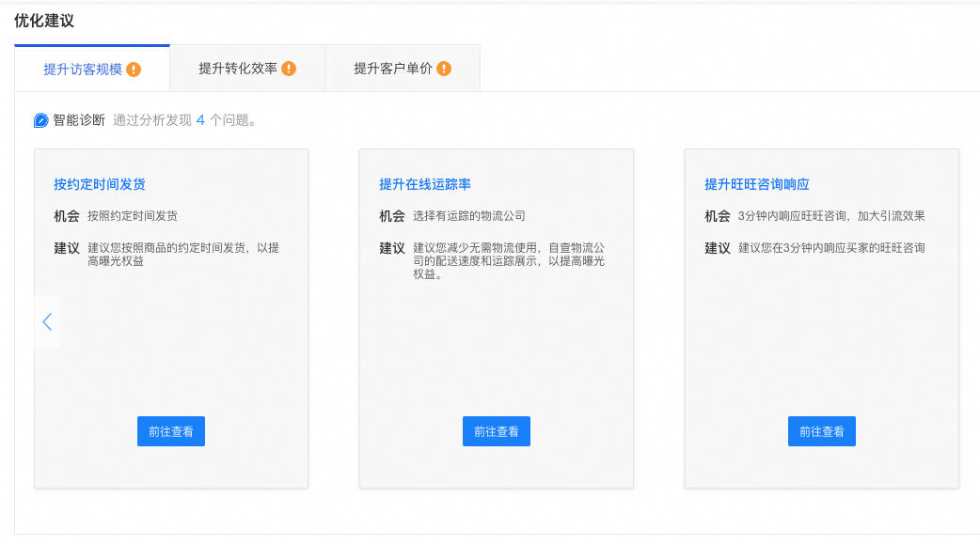Click the 建议 description in 提升在线运踪率 card
This screenshot has height=545, width=980.
click(x=508, y=261)
